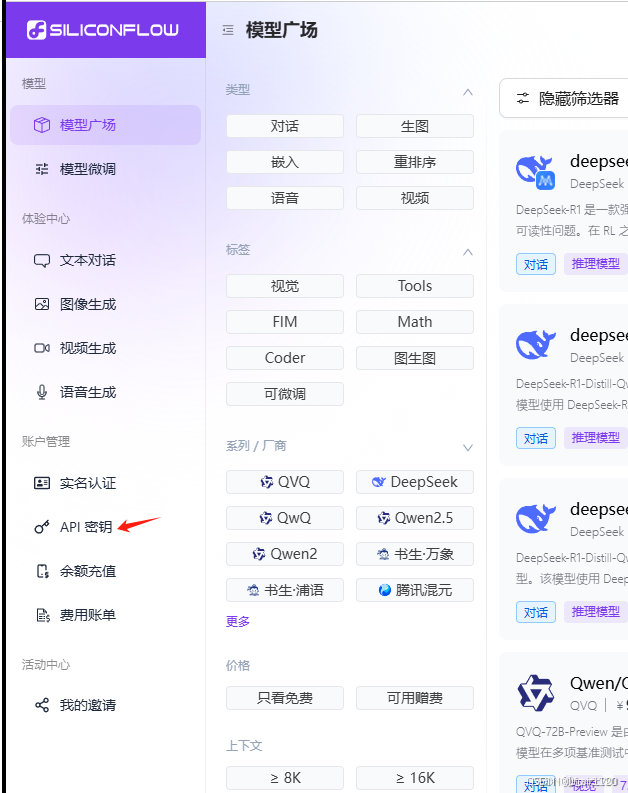Open 模型微调 in the sidebar

pos(105,169)
